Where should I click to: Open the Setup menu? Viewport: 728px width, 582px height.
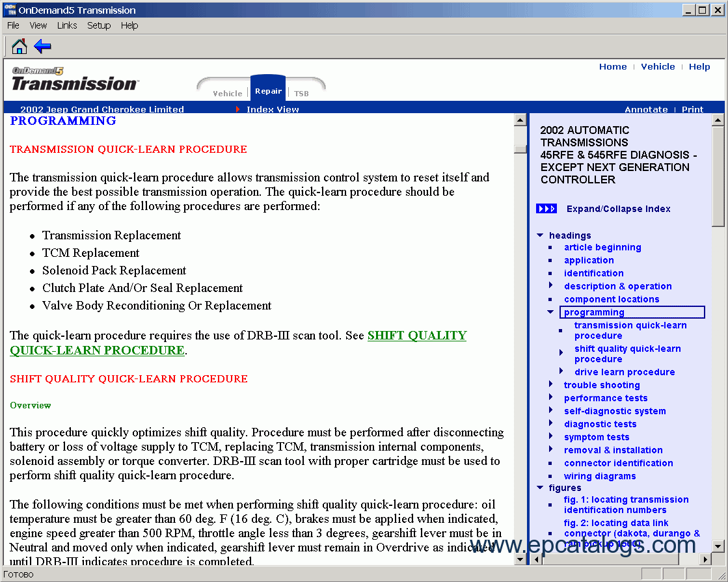tap(99, 25)
